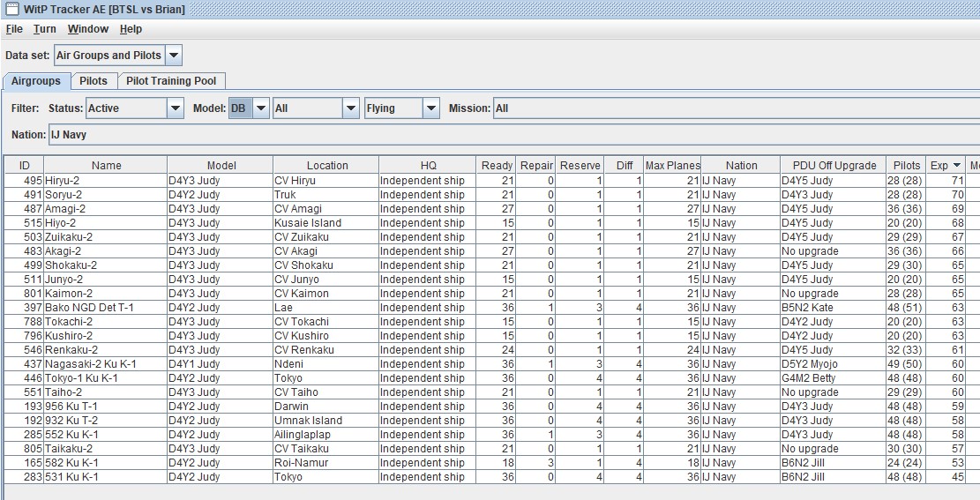
Task: Open the File menu
Action: [14, 29]
